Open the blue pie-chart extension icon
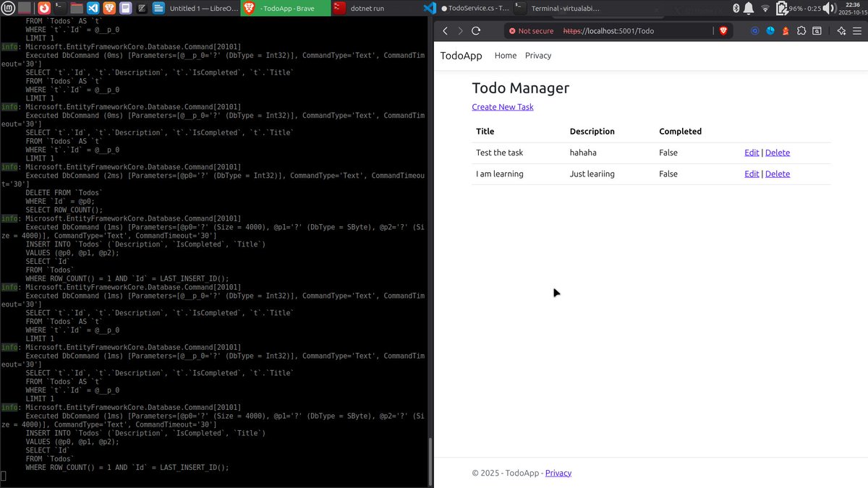This screenshot has width=868, height=488. pos(770,31)
